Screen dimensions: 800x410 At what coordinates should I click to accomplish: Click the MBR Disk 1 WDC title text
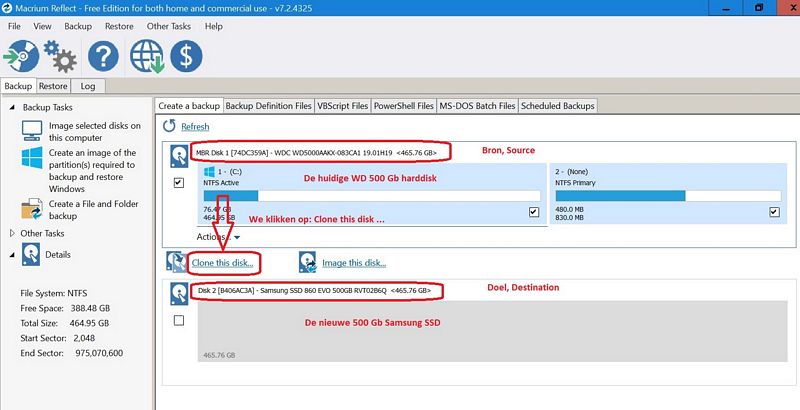pos(316,152)
